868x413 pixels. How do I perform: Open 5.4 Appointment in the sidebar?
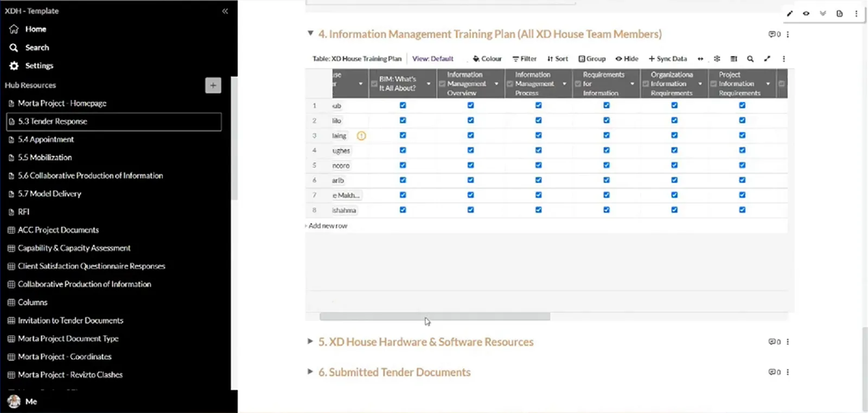(x=46, y=139)
